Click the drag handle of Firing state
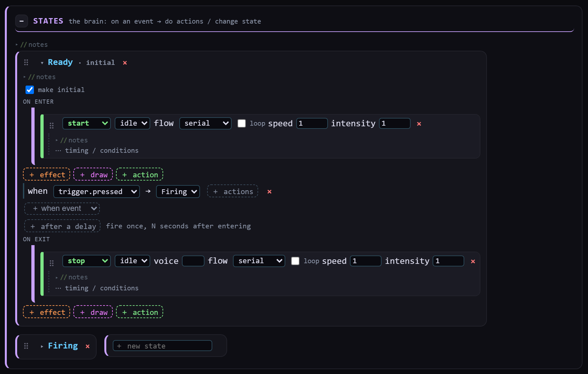This screenshot has height=374, width=588. tap(26, 346)
